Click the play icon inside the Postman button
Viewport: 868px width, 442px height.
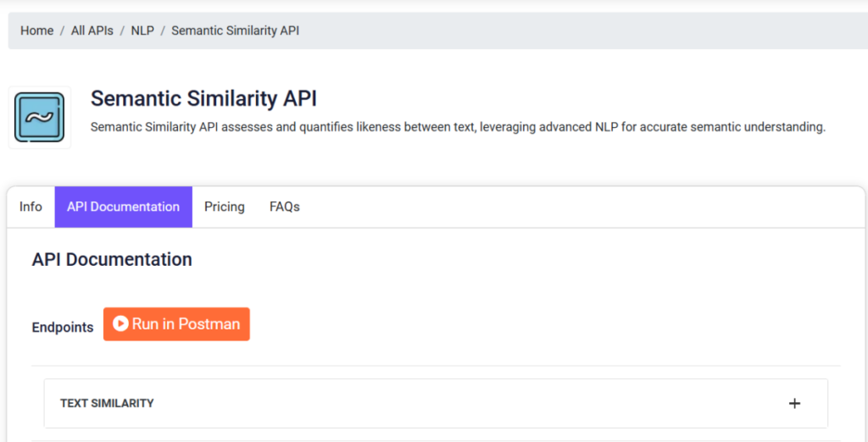[120, 323]
